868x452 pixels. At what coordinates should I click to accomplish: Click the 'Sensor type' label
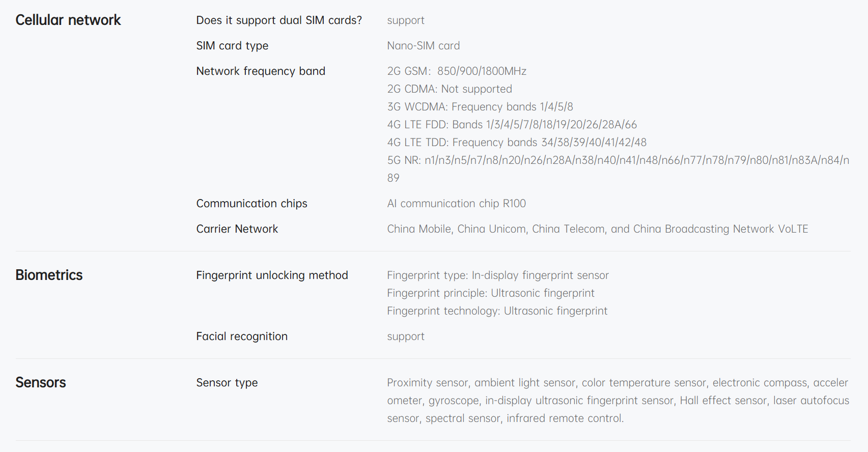pyautogui.click(x=227, y=383)
